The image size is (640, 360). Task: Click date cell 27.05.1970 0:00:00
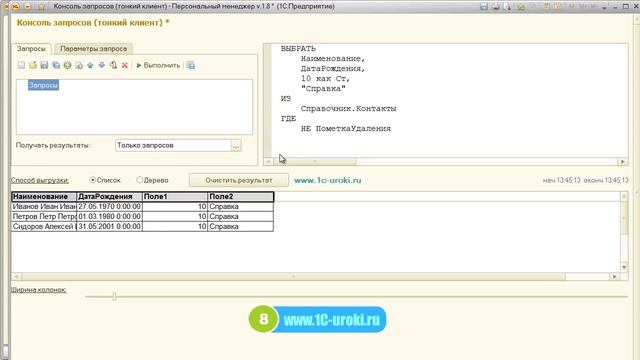click(x=109, y=207)
